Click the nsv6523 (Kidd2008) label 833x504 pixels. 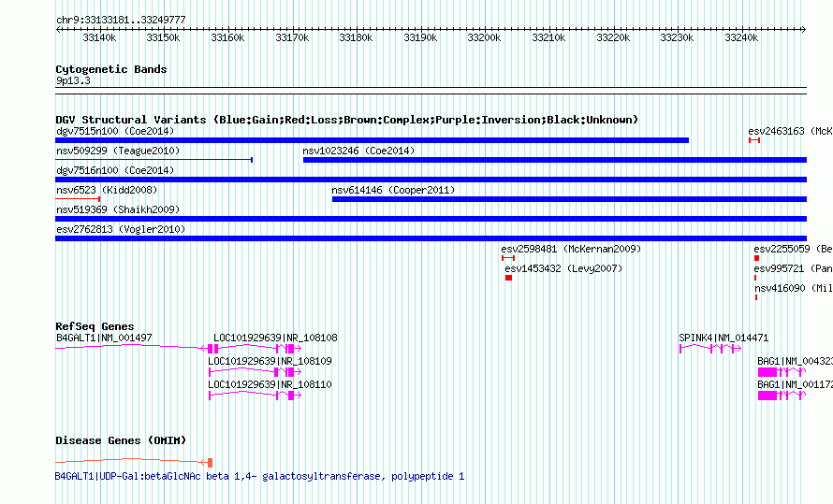click(107, 190)
